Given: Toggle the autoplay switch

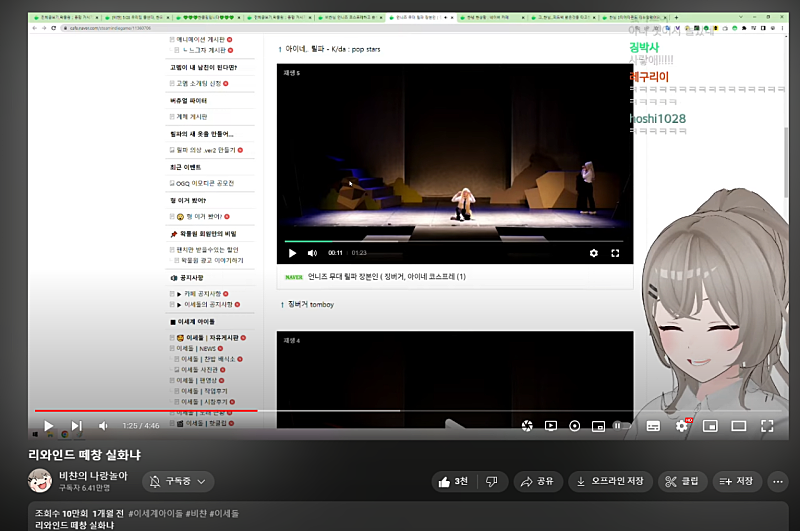Looking at the screenshot, I should (621, 425).
